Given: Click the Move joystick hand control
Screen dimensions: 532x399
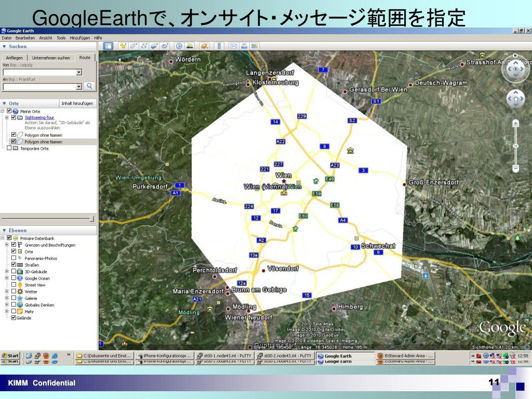Looking at the screenshot, I should [515, 98].
